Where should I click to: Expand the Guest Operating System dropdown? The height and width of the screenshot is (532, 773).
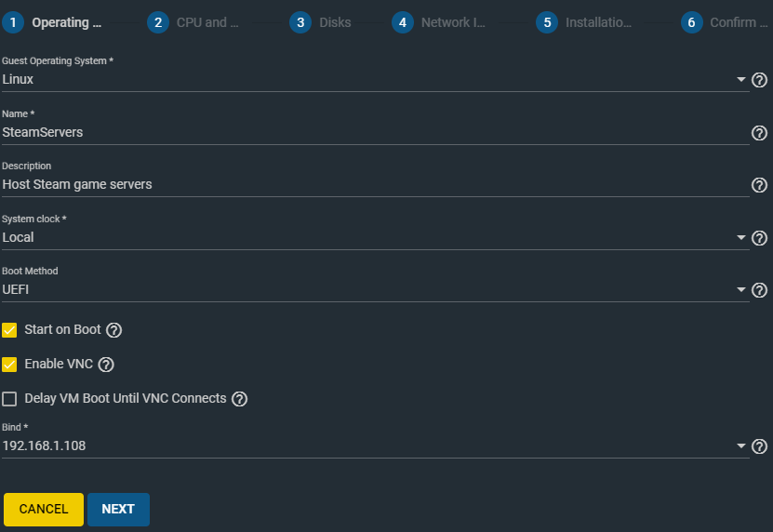click(x=376, y=79)
